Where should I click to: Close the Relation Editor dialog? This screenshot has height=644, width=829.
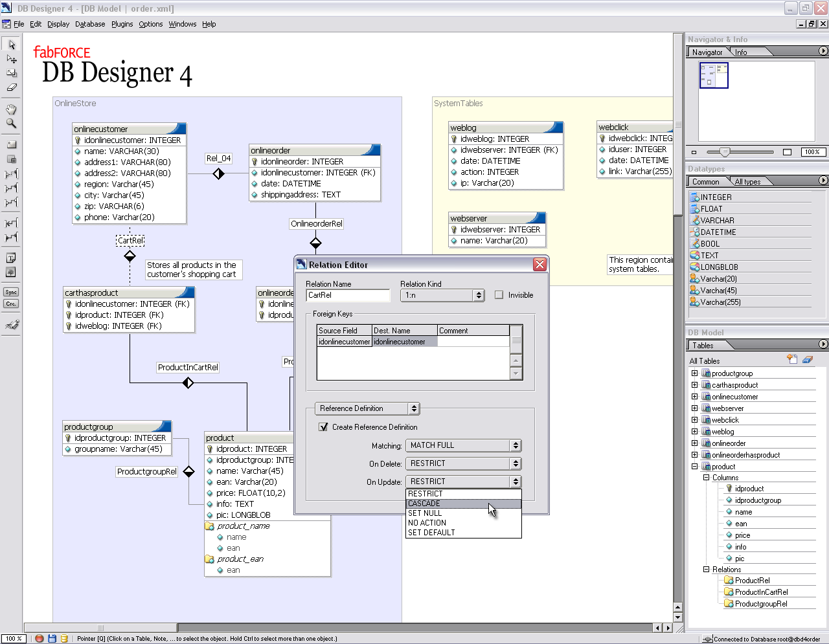point(539,264)
